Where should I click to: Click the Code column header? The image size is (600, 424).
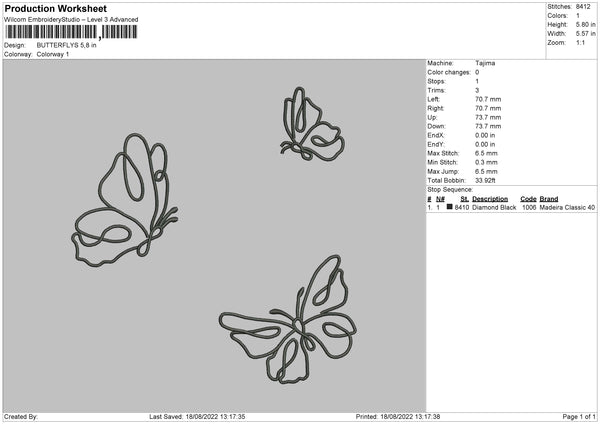click(528, 199)
